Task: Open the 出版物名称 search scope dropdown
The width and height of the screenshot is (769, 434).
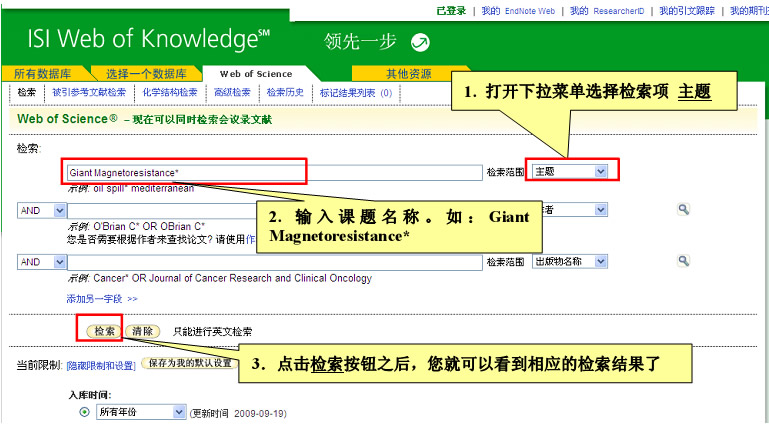Action: (x=570, y=261)
